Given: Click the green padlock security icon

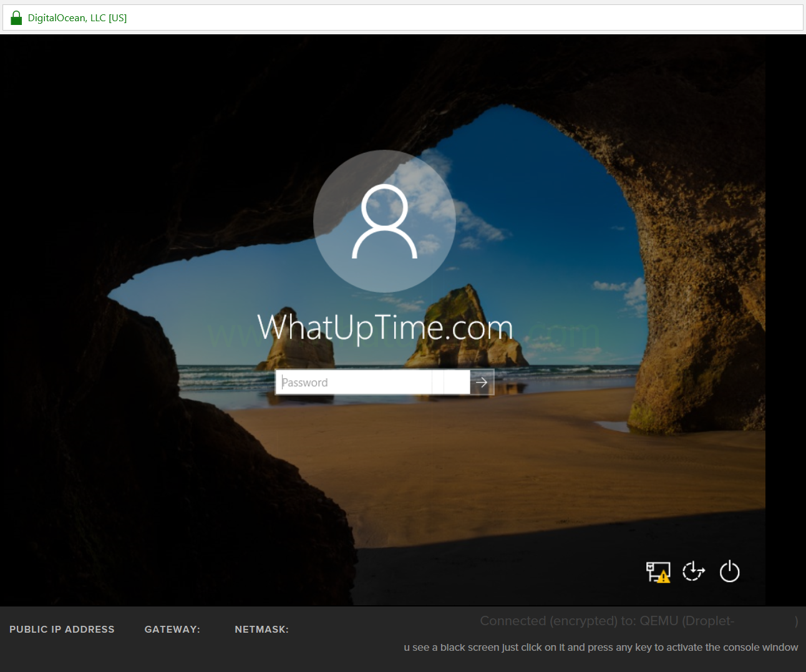Looking at the screenshot, I should click(x=16, y=17).
